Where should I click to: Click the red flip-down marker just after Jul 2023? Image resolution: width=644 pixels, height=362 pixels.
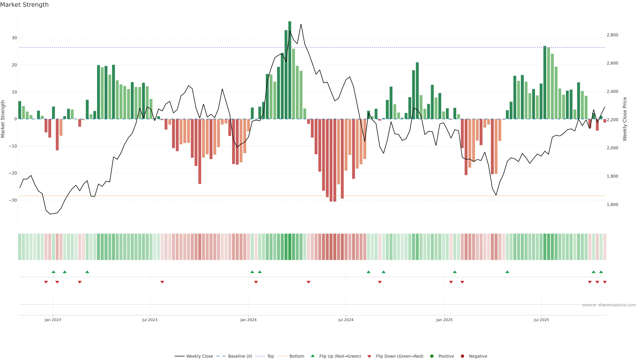(x=162, y=282)
